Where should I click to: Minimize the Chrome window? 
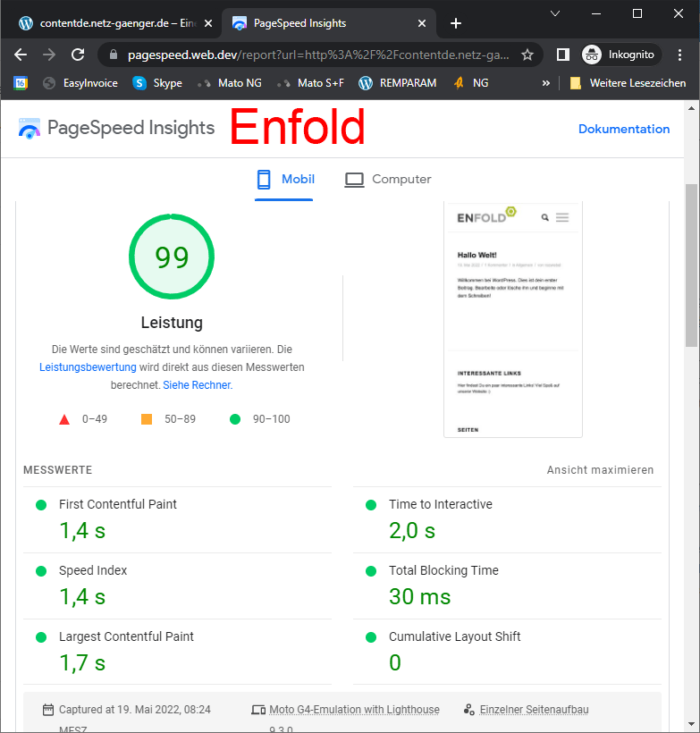(x=596, y=13)
